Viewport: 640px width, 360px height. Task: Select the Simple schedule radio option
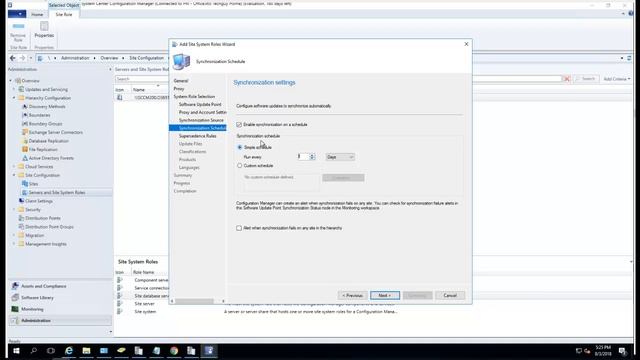coord(240,147)
